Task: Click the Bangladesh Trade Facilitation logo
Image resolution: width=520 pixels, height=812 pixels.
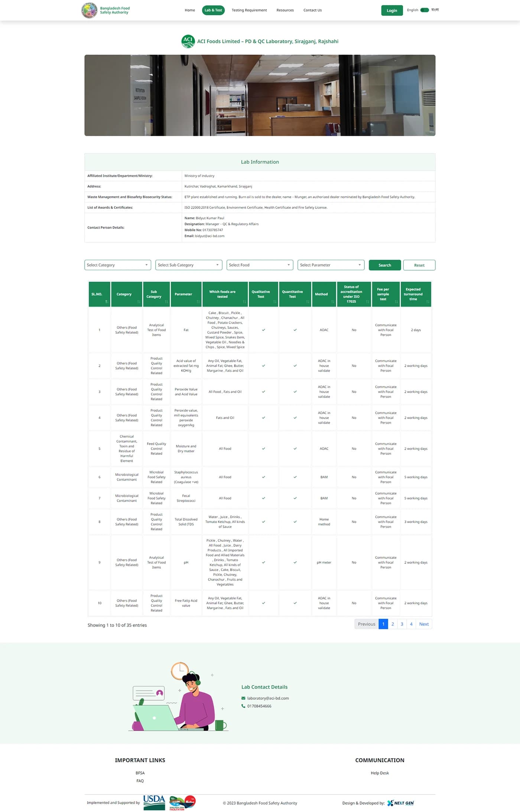Action: point(182,802)
